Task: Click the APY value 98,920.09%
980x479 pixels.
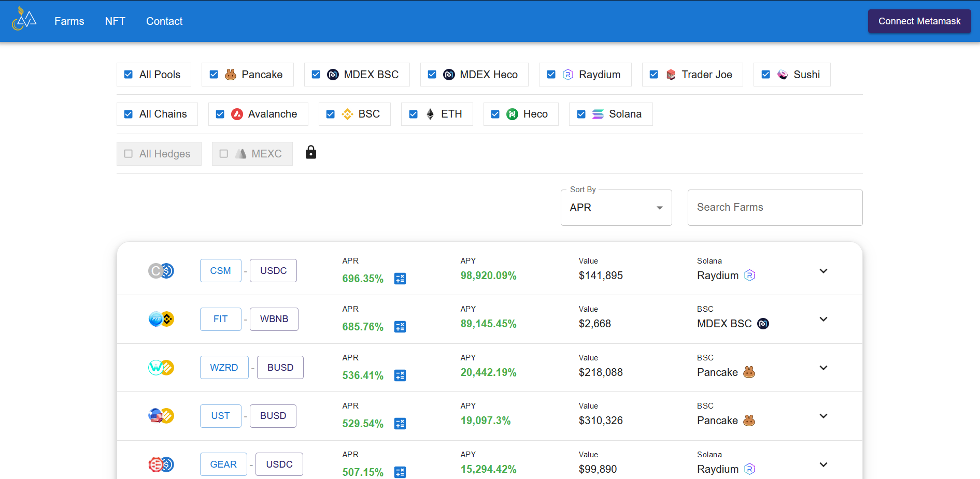Action: pos(489,275)
